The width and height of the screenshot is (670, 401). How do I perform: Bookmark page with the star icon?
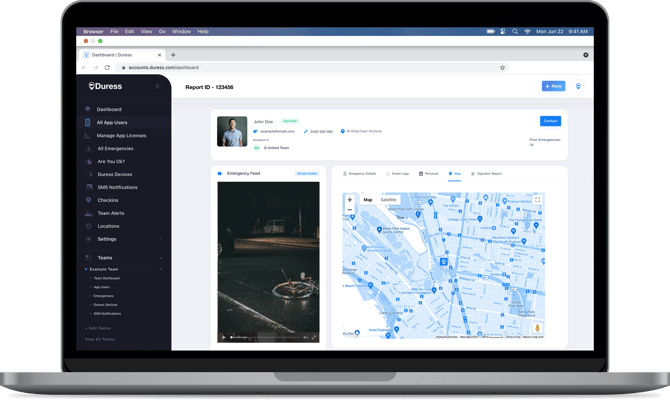pyautogui.click(x=502, y=68)
